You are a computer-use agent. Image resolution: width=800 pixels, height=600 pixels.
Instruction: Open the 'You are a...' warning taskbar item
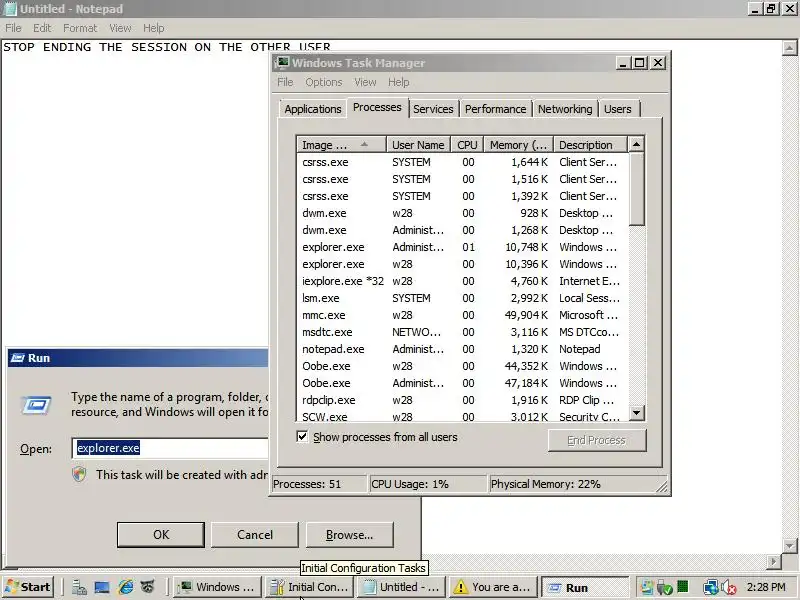[493, 587]
